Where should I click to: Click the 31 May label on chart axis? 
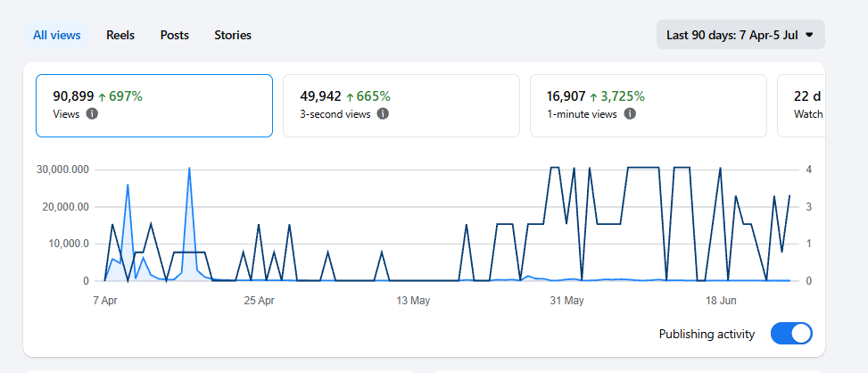[x=566, y=301]
